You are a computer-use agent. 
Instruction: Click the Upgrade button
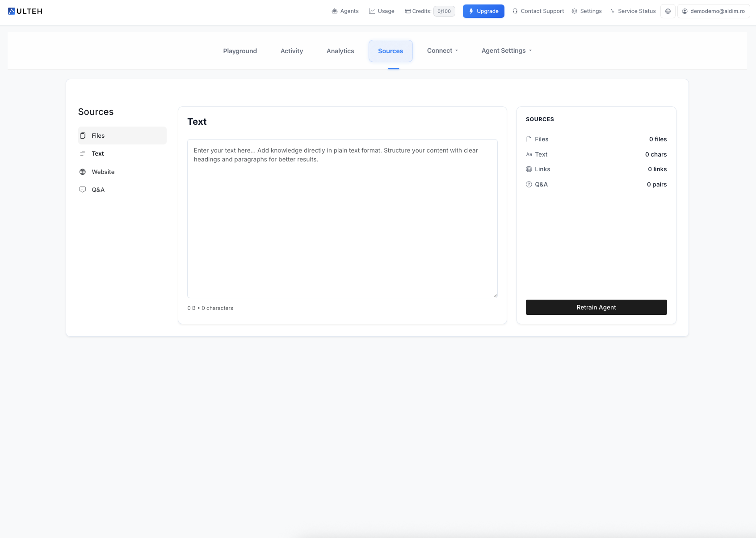click(x=483, y=11)
